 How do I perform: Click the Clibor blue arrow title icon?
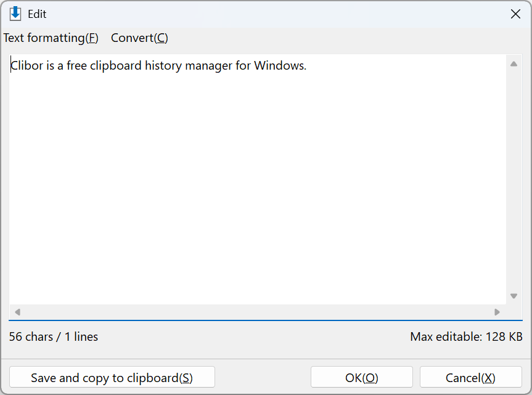[15, 14]
